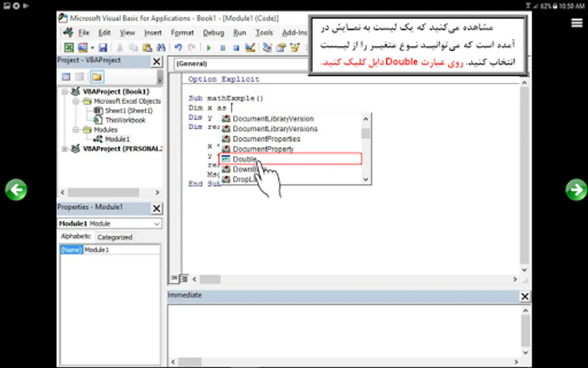The width and height of the screenshot is (588, 368).
Task: Select ThisWorkbook in project tree
Action: (x=125, y=120)
